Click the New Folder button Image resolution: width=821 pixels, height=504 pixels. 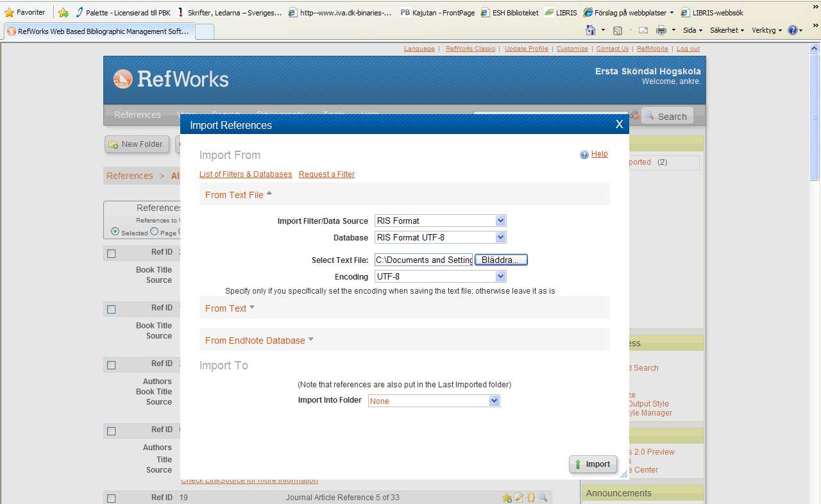(x=137, y=144)
